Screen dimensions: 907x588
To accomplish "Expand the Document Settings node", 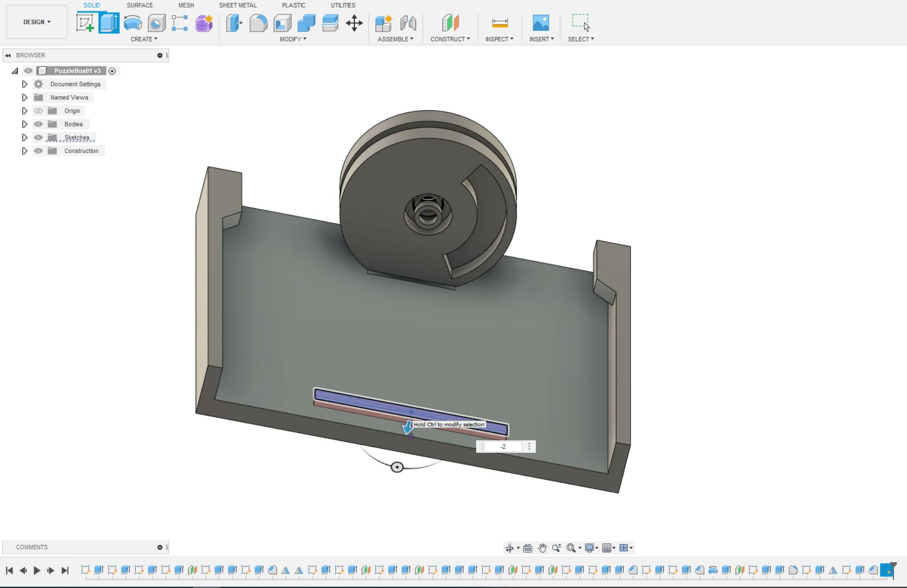I will tap(25, 84).
